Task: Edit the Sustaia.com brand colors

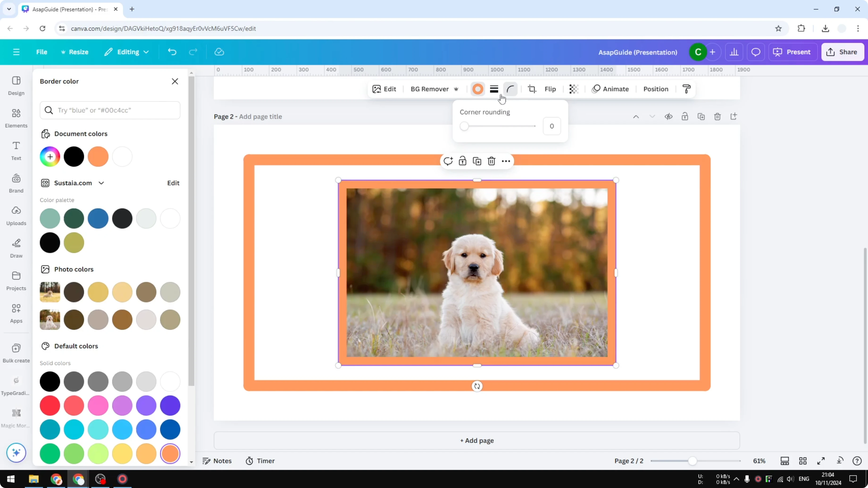Action: coord(173,183)
